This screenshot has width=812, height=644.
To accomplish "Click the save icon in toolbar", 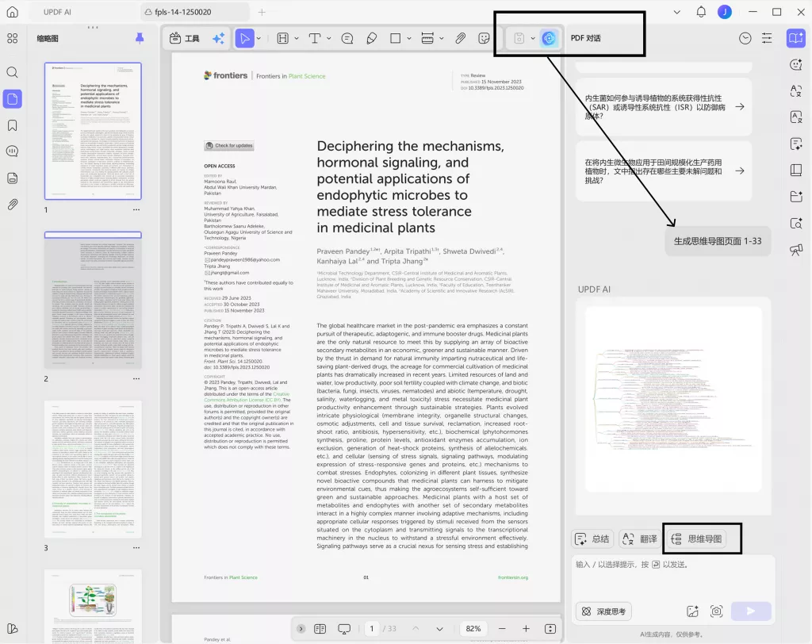I will pyautogui.click(x=519, y=38).
